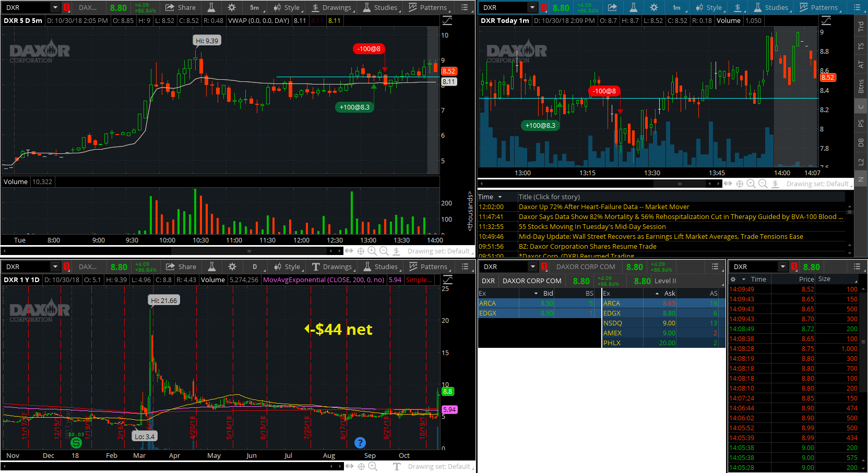Open the Studies menu in 1m chart
The height and width of the screenshot is (473, 868).
[771, 7]
